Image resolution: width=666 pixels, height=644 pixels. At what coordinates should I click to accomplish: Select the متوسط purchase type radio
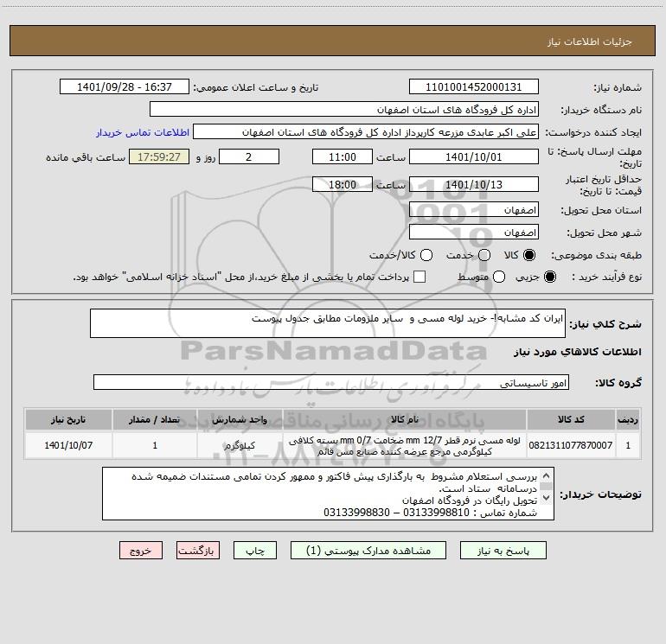pyautogui.click(x=499, y=277)
